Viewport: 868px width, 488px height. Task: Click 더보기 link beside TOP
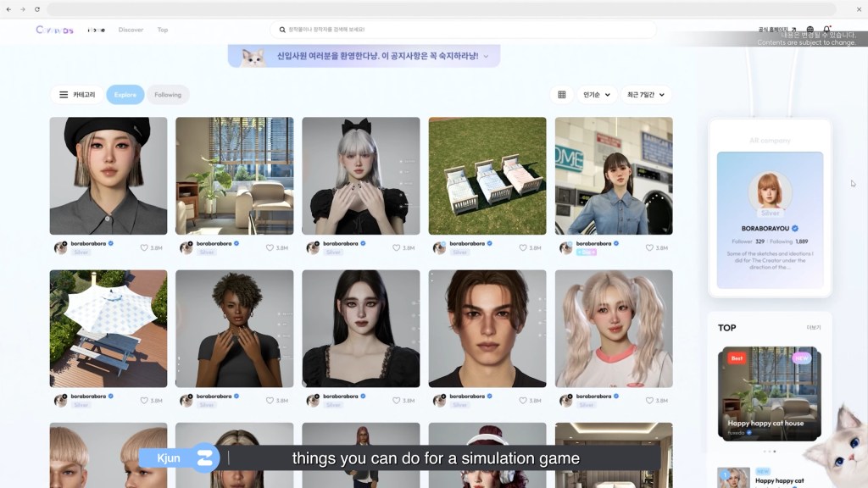tap(814, 328)
